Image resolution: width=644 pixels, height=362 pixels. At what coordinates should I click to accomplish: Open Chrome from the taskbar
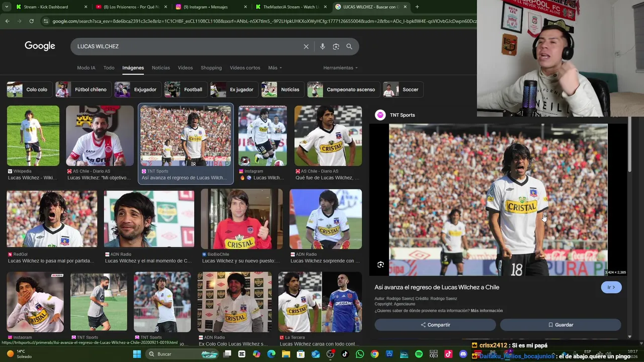pyautogui.click(x=374, y=354)
